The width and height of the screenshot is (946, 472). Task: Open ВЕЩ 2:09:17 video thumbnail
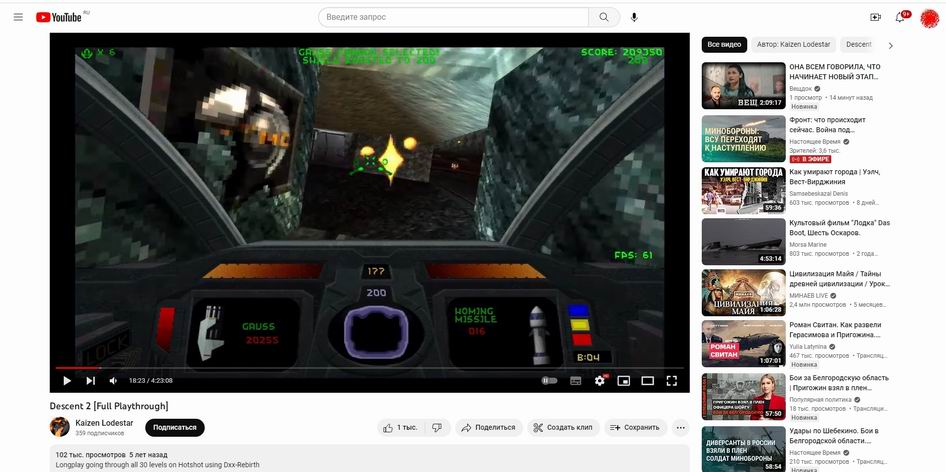click(743, 86)
